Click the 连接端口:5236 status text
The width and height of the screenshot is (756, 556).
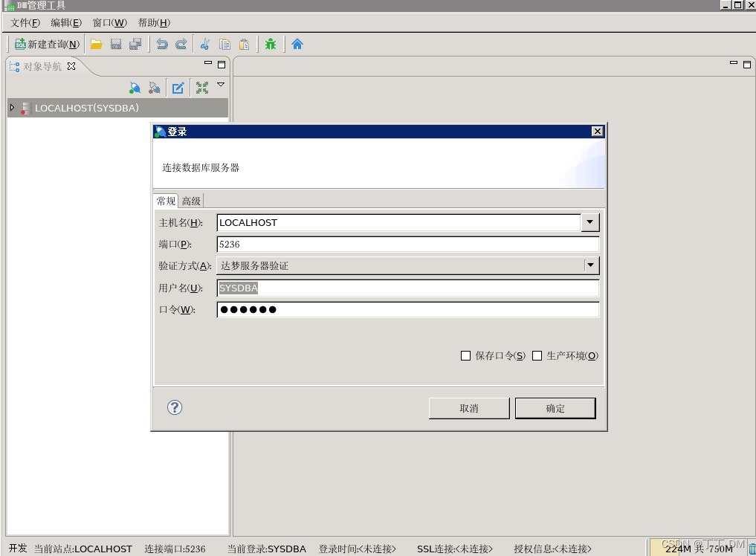point(175,549)
